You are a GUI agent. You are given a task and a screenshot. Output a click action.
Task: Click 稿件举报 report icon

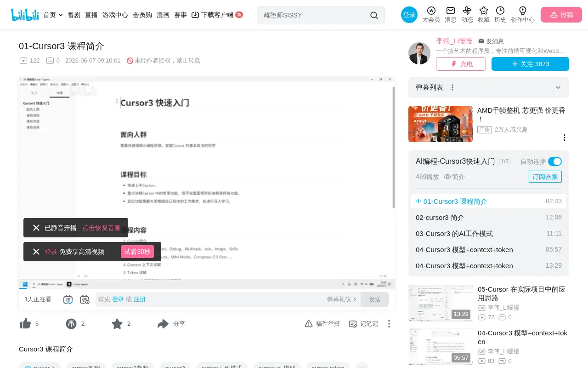[x=309, y=324]
